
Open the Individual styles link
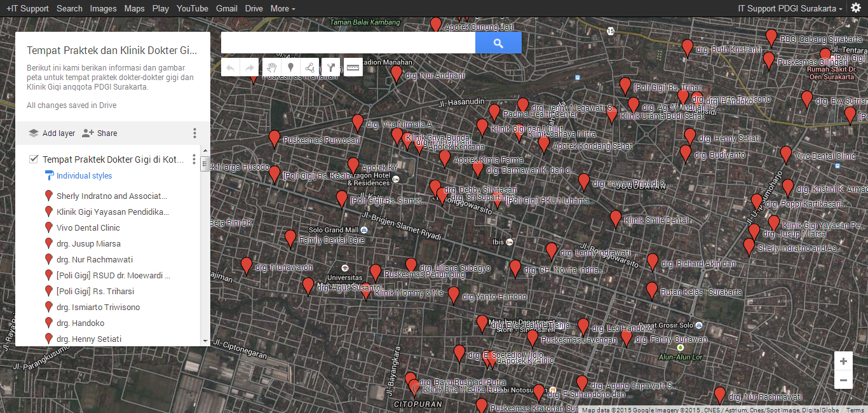[84, 176]
